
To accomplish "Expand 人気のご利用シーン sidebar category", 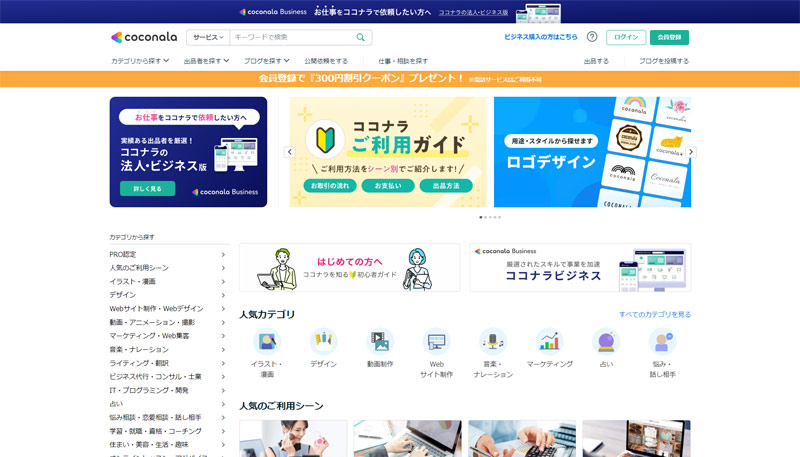I will point(168,268).
